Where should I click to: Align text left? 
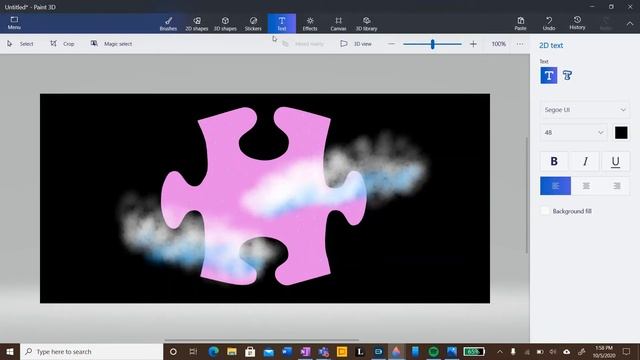pos(556,186)
